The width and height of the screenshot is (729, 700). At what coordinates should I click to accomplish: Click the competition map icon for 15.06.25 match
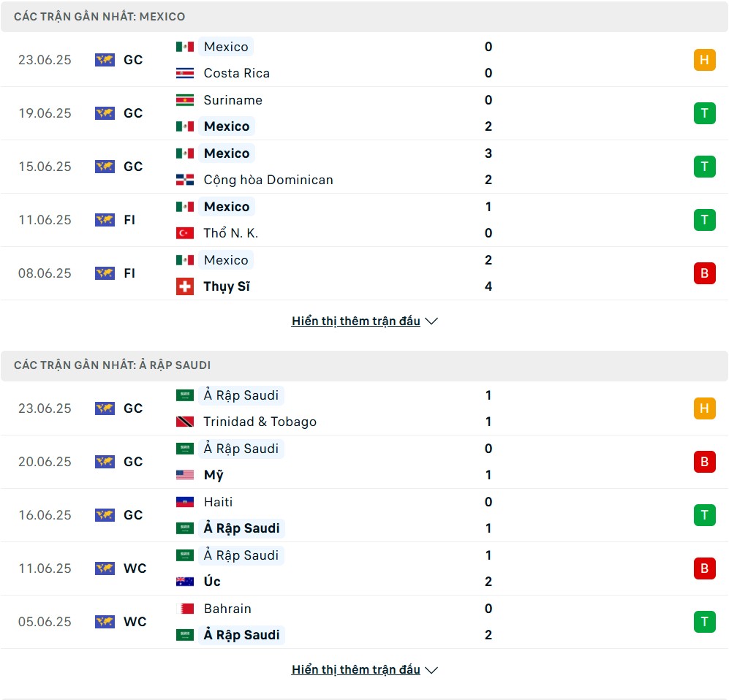point(105,167)
